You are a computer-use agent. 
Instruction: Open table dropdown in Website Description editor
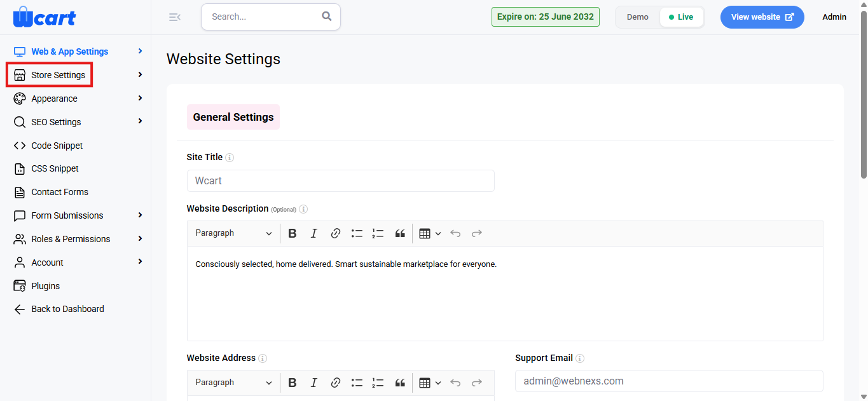[x=431, y=233]
